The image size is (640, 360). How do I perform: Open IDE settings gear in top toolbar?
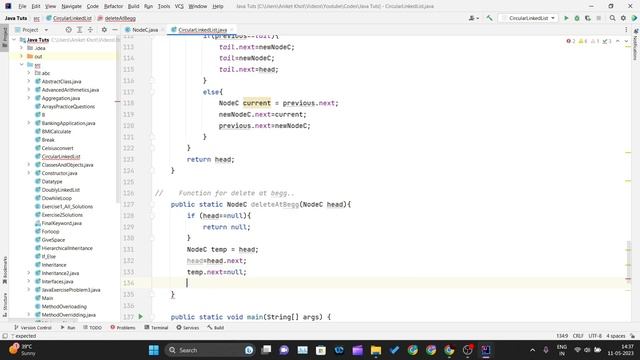623,18
